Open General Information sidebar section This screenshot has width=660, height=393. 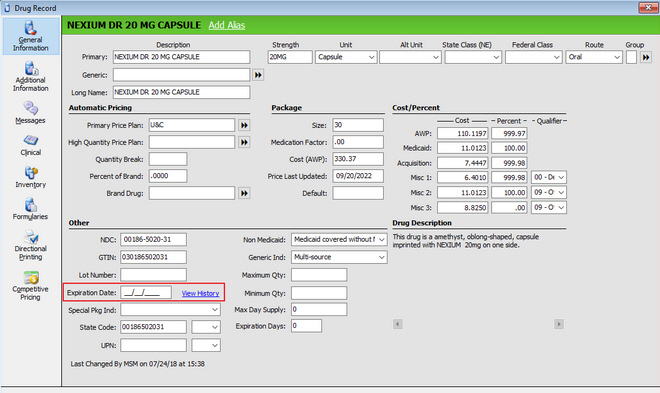tap(30, 36)
